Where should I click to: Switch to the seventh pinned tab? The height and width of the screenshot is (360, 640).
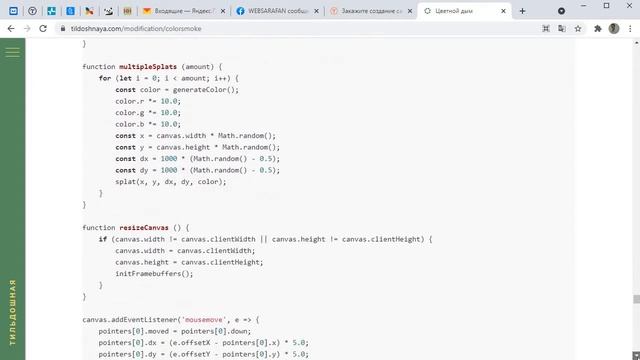coord(127,11)
